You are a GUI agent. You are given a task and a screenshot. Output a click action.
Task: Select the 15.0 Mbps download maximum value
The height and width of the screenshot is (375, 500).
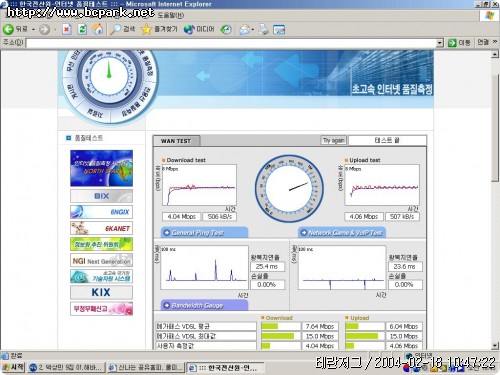click(x=320, y=336)
